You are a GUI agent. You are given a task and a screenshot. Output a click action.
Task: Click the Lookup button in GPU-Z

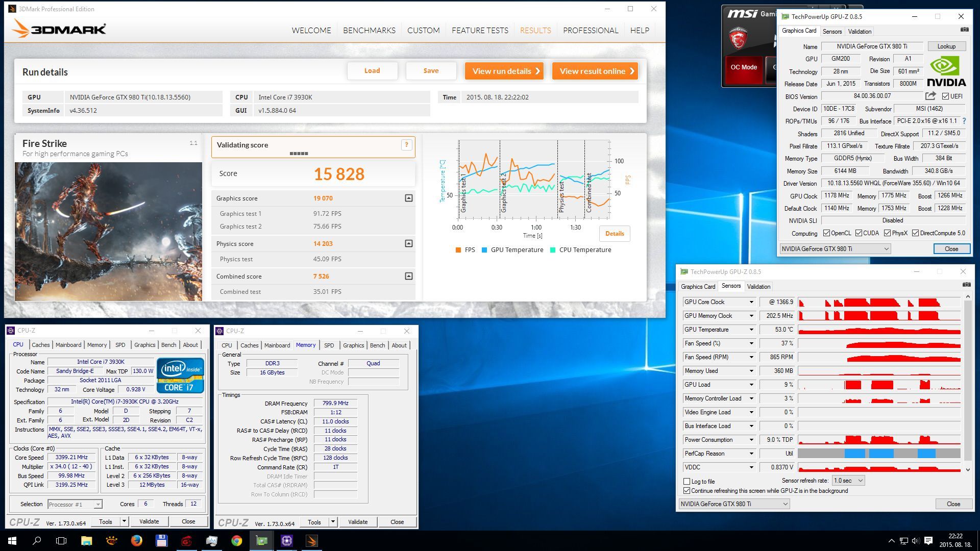pos(946,46)
